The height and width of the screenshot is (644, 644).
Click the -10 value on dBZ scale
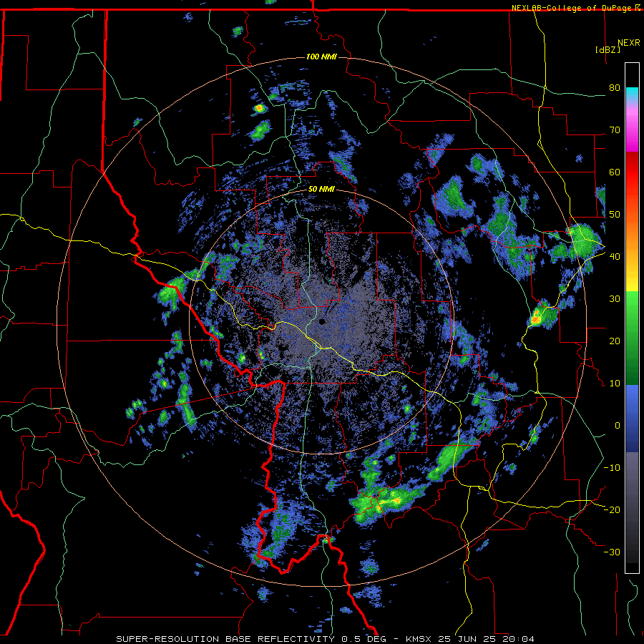coord(612,467)
